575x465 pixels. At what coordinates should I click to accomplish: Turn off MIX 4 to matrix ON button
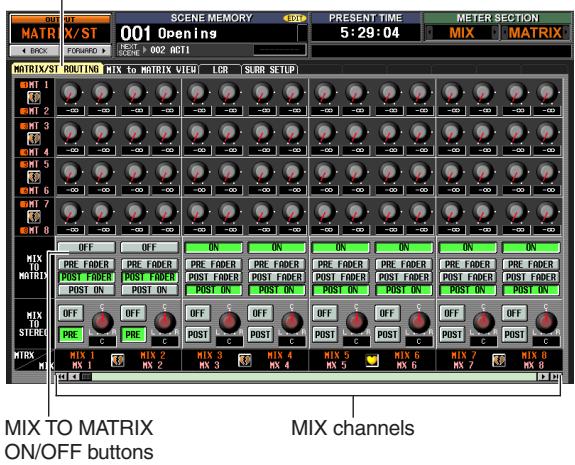(x=277, y=248)
